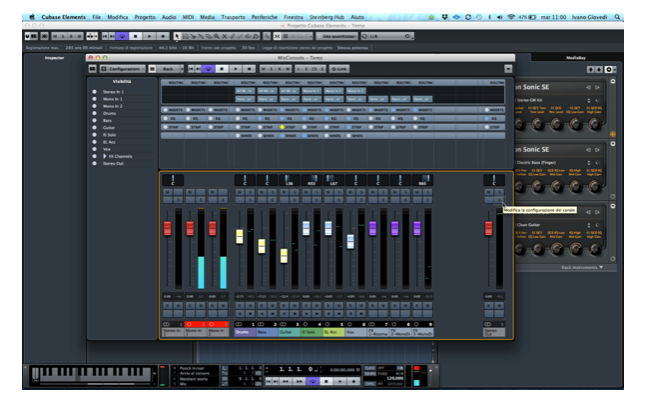
Task: Expand the FX Channels group in Visibilità list
Action: [x=105, y=156]
